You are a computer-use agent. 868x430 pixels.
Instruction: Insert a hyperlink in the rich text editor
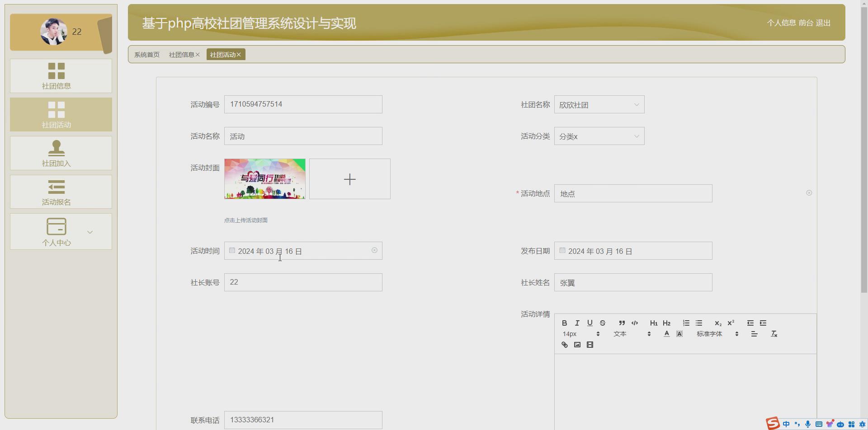[x=564, y=344]
